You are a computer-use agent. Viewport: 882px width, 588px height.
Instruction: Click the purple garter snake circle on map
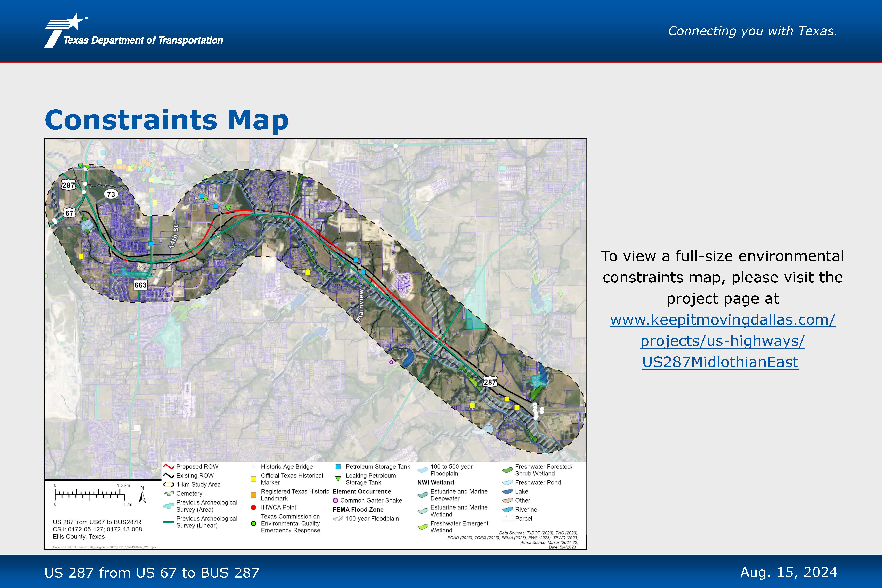391,362
